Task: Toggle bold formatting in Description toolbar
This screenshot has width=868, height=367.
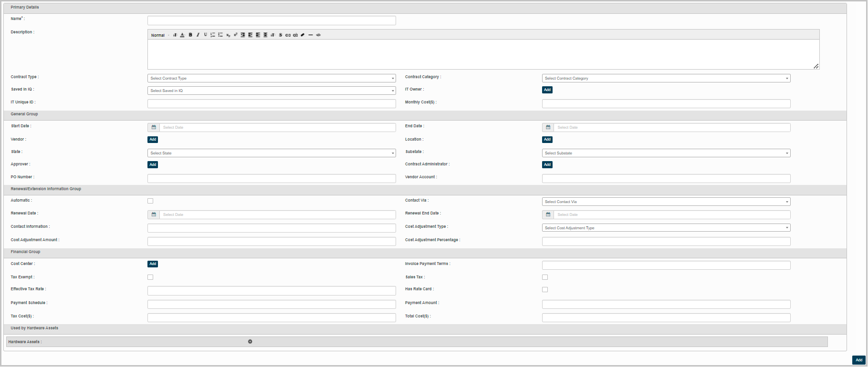Action: pyautogui.click(x=190, y=35)
